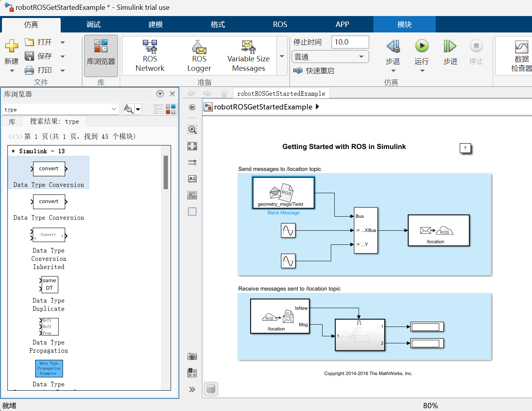Image resolution: width=532 pixels, height=411 pixels.
Task: Switch to the APP ribbon tab
Action: click(x=342, y=25)
